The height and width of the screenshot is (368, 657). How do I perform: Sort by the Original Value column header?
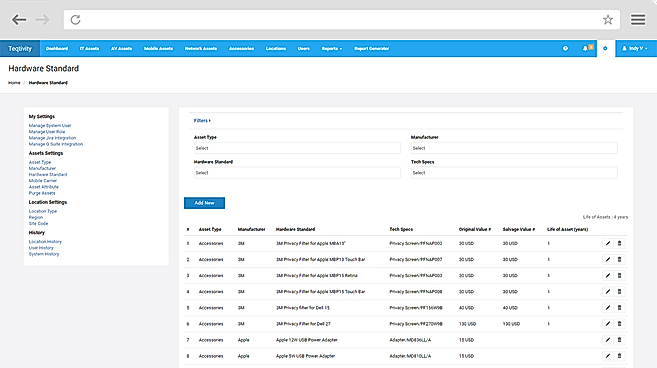click(x=475, y=229)
